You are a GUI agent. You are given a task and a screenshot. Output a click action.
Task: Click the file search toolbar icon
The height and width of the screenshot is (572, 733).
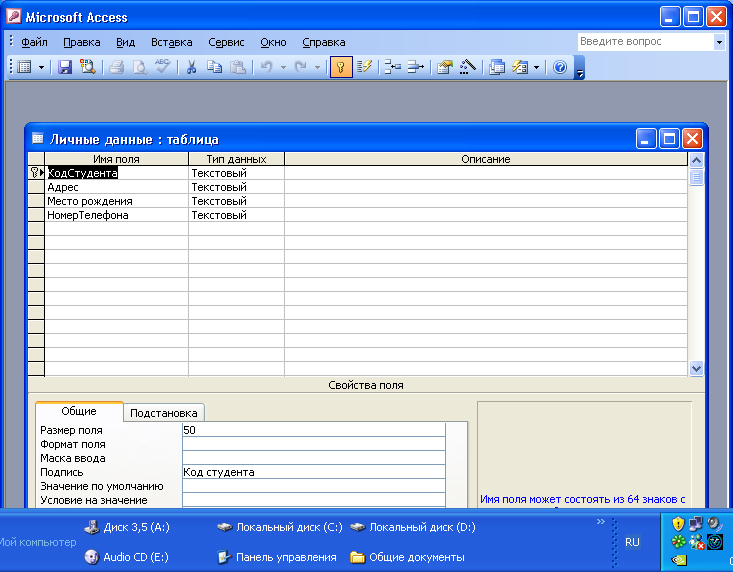87,67
